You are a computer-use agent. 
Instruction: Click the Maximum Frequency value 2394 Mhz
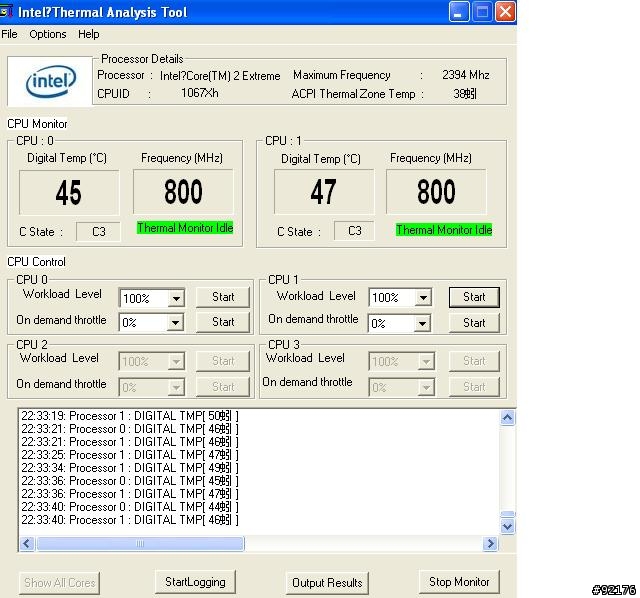click(466, 75)
